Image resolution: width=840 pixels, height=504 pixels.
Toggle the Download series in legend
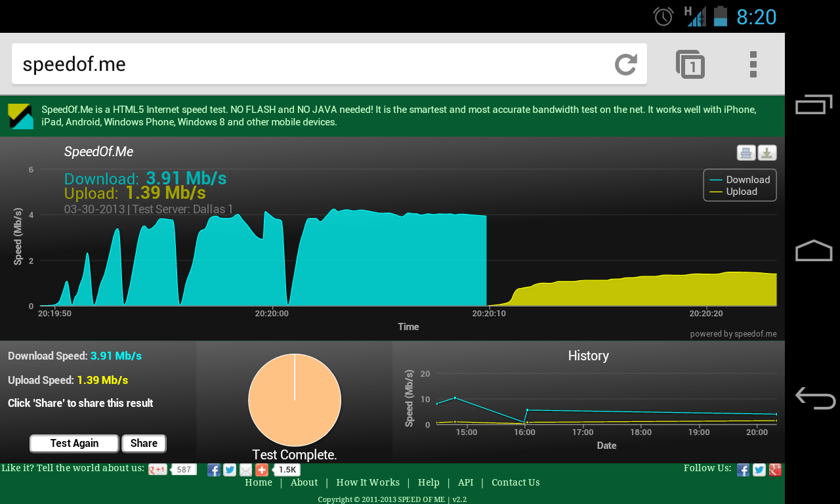click(740, 180)
